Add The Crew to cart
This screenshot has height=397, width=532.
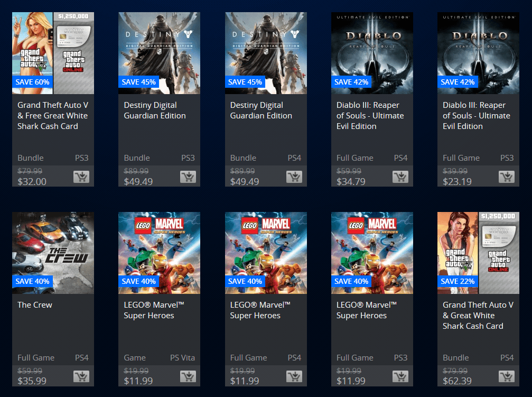click(x=81, y=376)
